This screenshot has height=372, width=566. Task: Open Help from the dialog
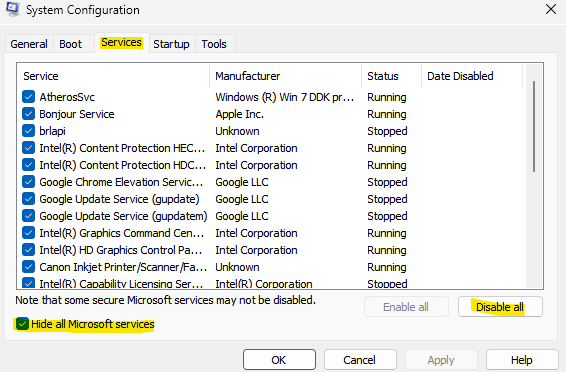[x=522, y=360]
